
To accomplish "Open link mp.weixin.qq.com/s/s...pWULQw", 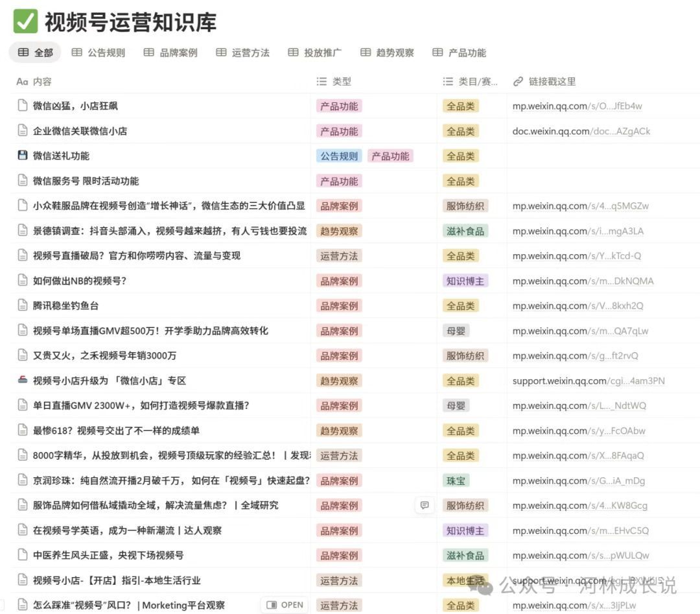I will [581, 556].
